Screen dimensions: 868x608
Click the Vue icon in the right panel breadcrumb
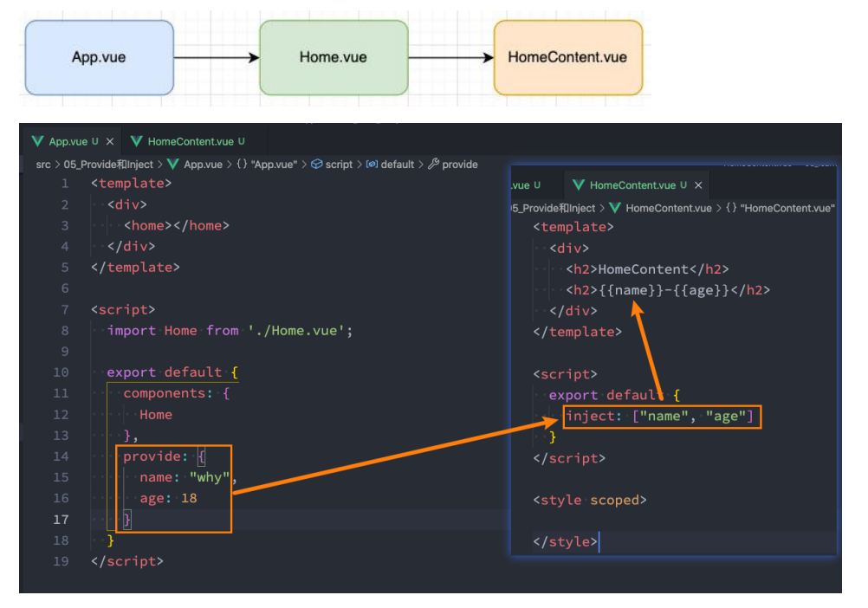615,208
